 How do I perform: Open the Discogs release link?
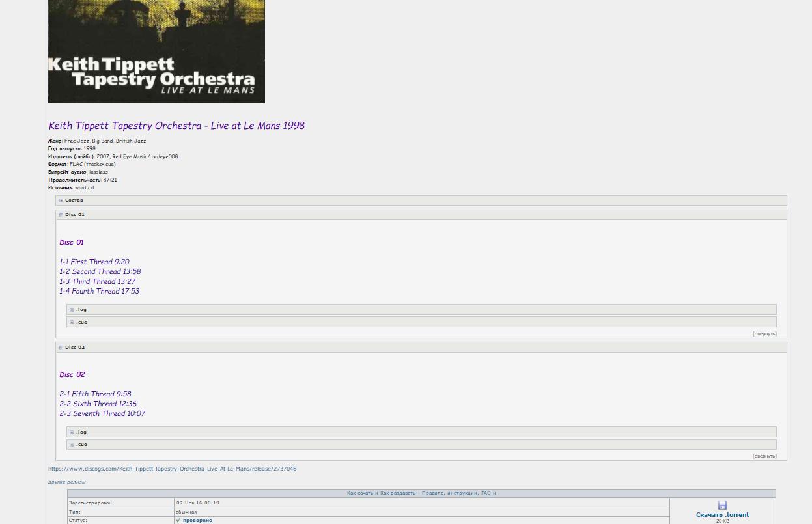point(172,469)
